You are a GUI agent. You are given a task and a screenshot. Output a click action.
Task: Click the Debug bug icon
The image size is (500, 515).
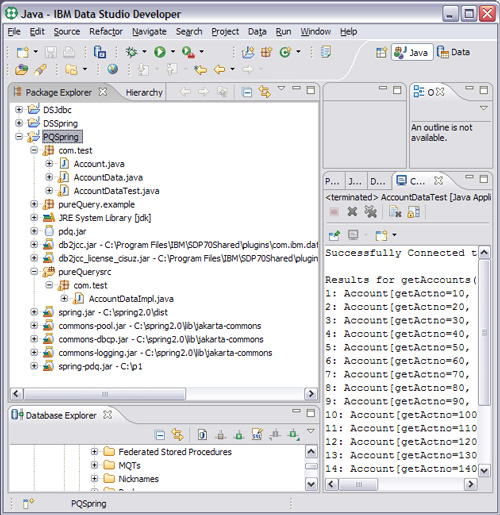tap(131, 52)
